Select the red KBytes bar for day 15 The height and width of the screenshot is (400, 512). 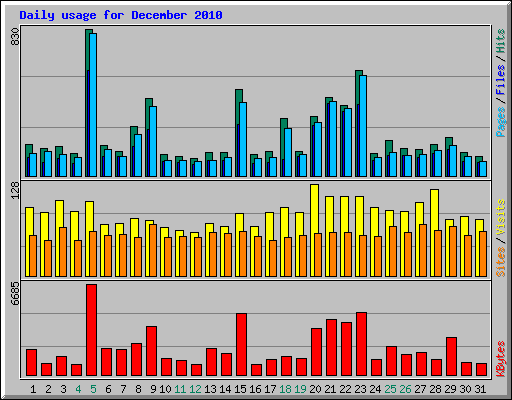[x=242, y=345]
